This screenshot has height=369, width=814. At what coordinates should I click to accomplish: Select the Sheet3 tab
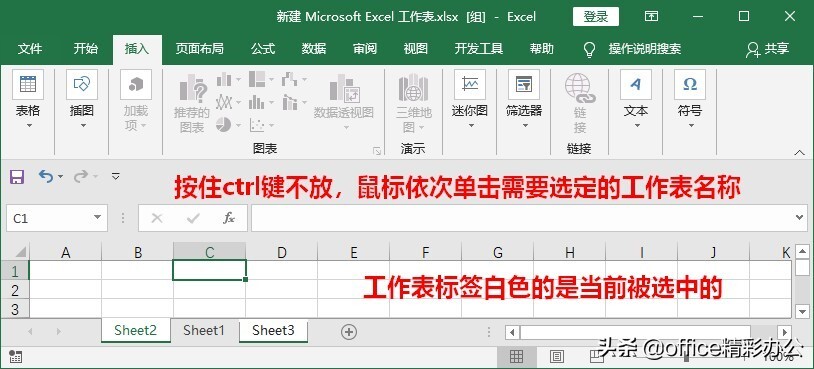273,331
